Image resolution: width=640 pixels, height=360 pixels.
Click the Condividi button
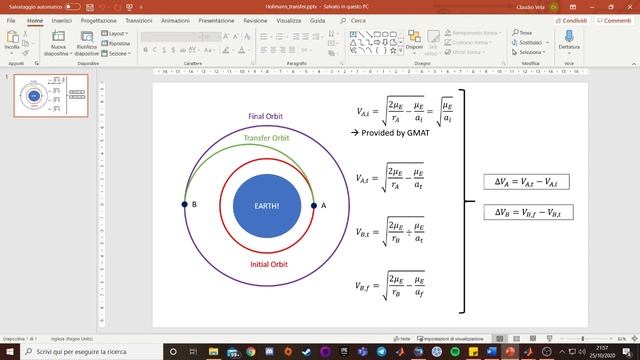pyautogui.click(x=571, y=20)
